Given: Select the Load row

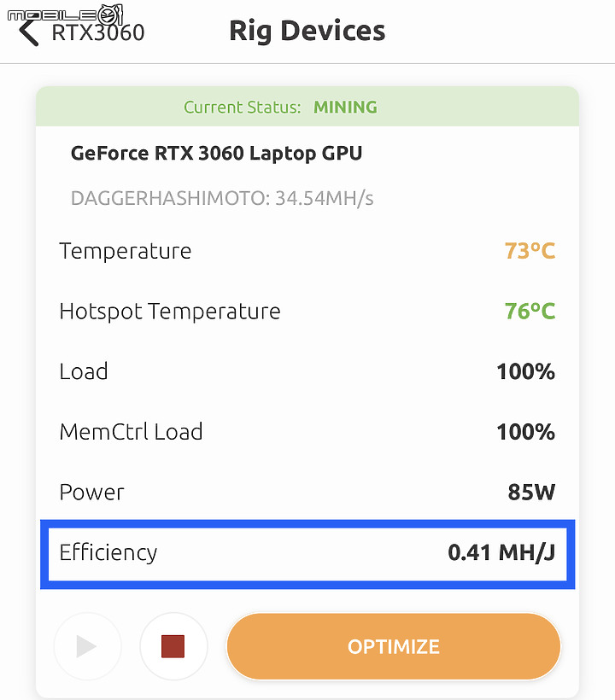Looking at the screenshot, I should (x=307, y=371).
